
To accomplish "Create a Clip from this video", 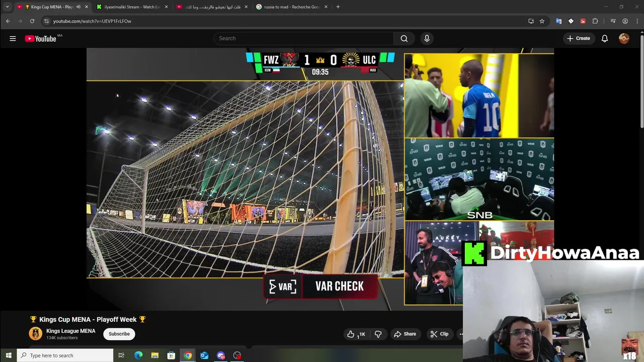I will click(x=439, y=334).
